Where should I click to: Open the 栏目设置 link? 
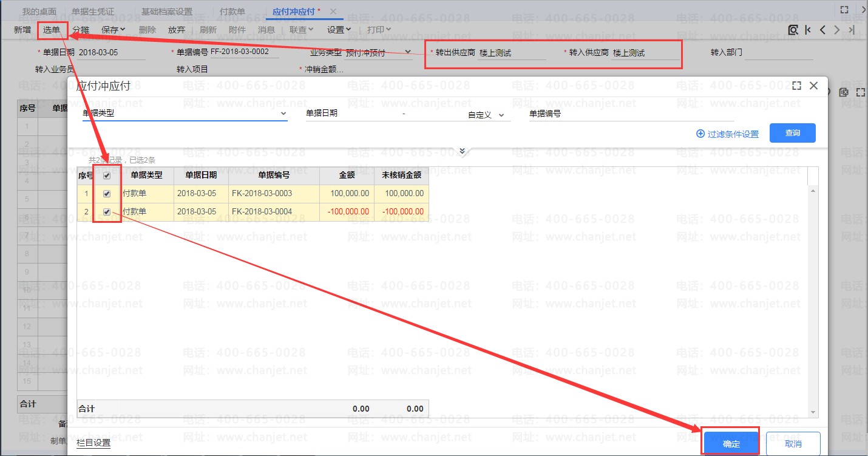click(x=94, y=443)
